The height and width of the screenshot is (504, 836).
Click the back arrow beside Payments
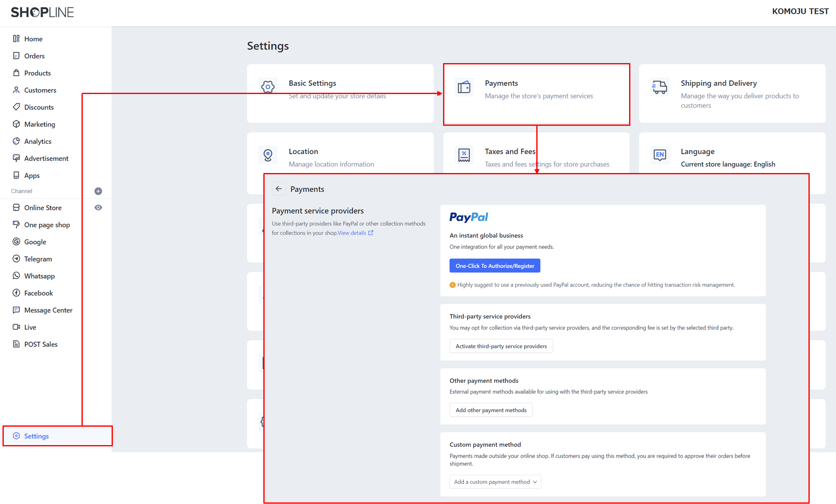pyautogui.click(x=279, y=189)
